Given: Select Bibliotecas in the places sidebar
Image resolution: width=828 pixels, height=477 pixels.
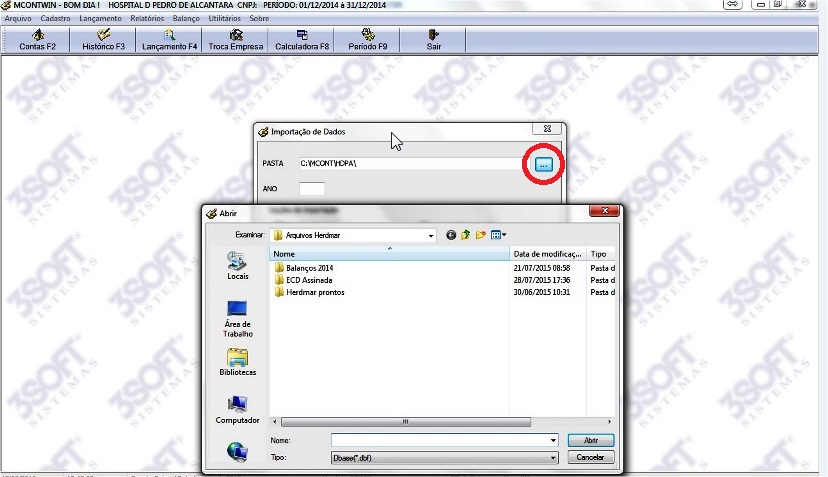Looking at the screenshot, I should coord(237,362).
